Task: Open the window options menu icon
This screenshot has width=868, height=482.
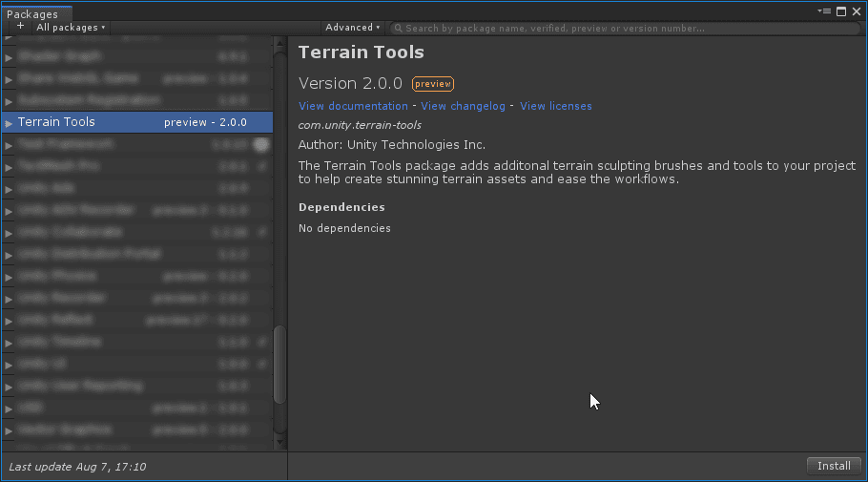Action: point(824,11)
